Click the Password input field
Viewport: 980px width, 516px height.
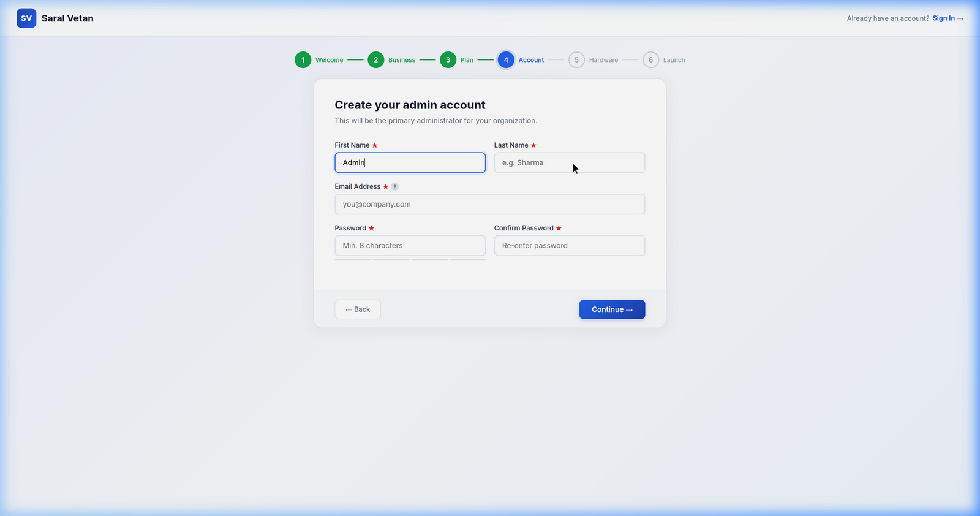point(410,246)
